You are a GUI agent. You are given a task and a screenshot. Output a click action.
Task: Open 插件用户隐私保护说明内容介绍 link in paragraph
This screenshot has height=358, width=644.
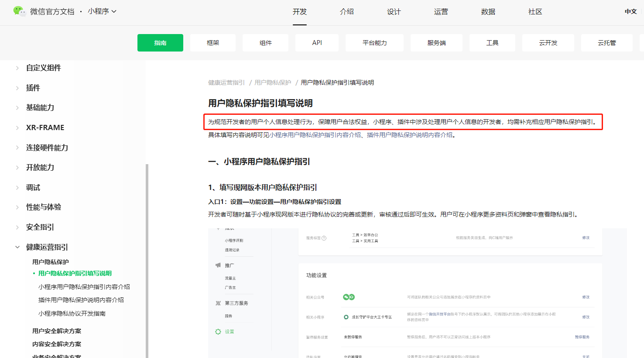[x=409, y=135]
